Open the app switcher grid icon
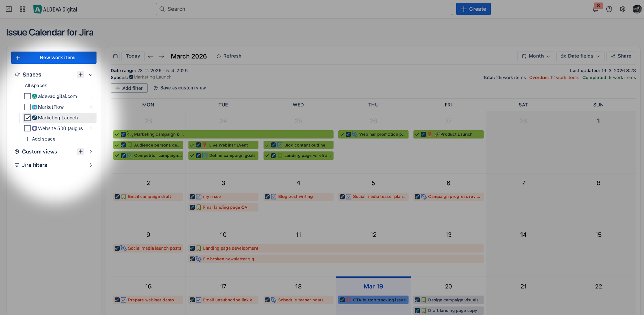This screenshot has height=315, width=644. click(22, 9)
